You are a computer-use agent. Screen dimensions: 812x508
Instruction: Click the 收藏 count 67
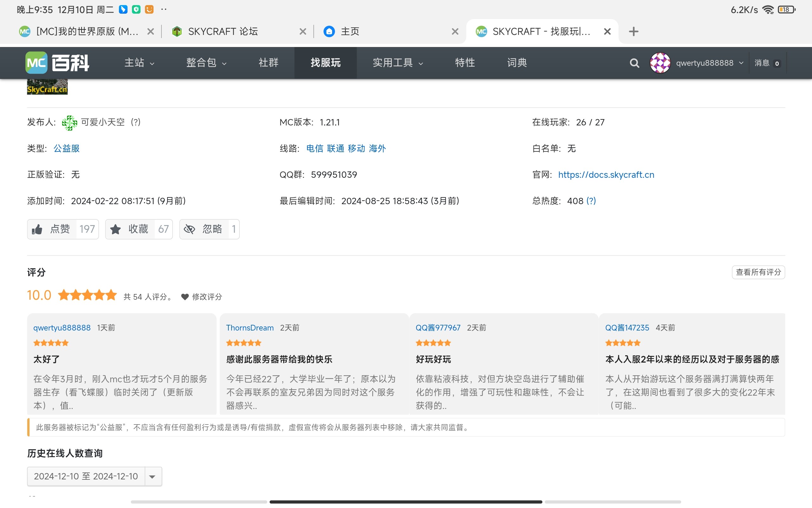pos(163,229)
